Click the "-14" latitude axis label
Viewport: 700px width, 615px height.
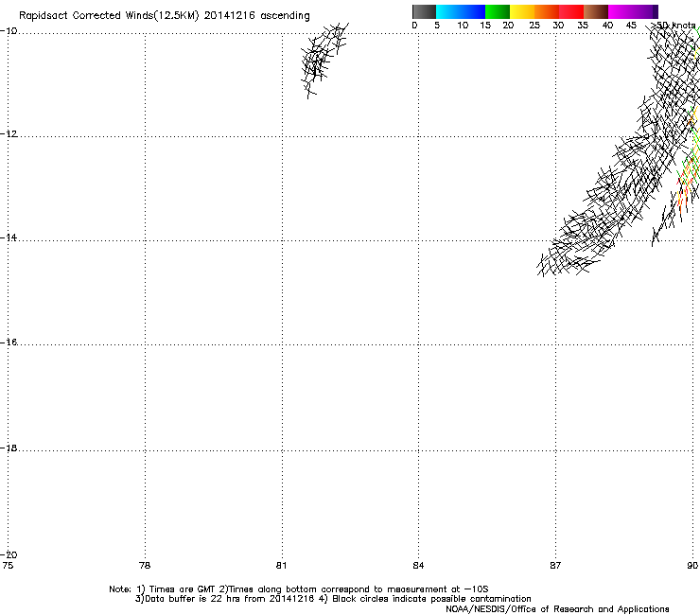click(9, 237)
